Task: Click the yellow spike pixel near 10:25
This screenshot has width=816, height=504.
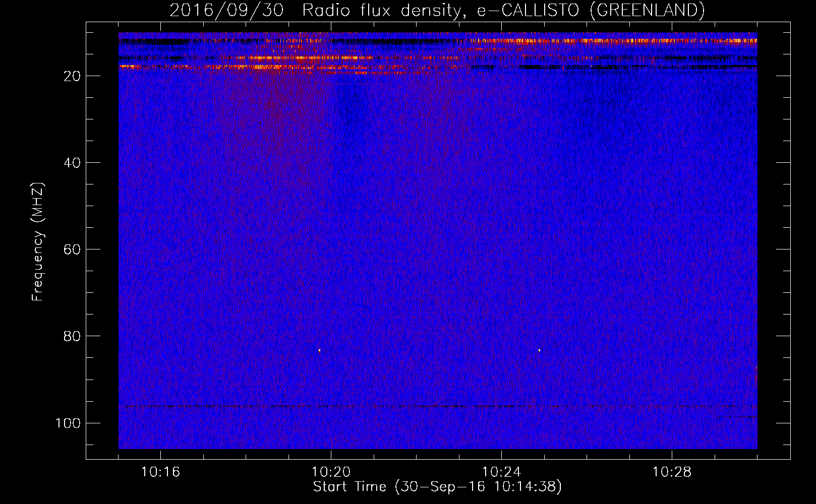Action: (539, 350)
